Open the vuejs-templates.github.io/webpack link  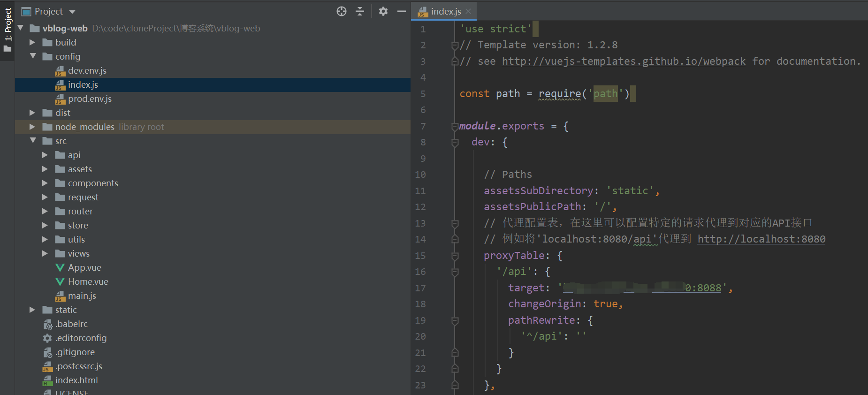point(624,61)
